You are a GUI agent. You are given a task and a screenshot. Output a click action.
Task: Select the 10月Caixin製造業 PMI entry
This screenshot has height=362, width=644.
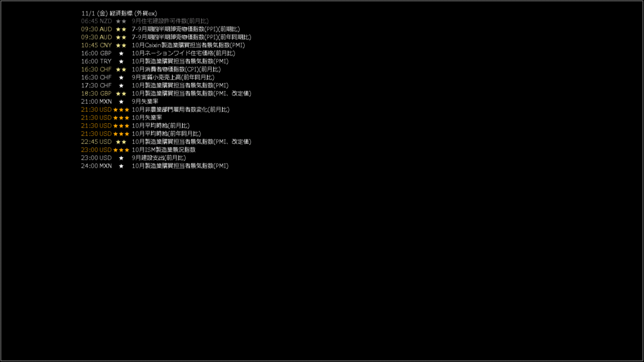(x=188, y=45)
